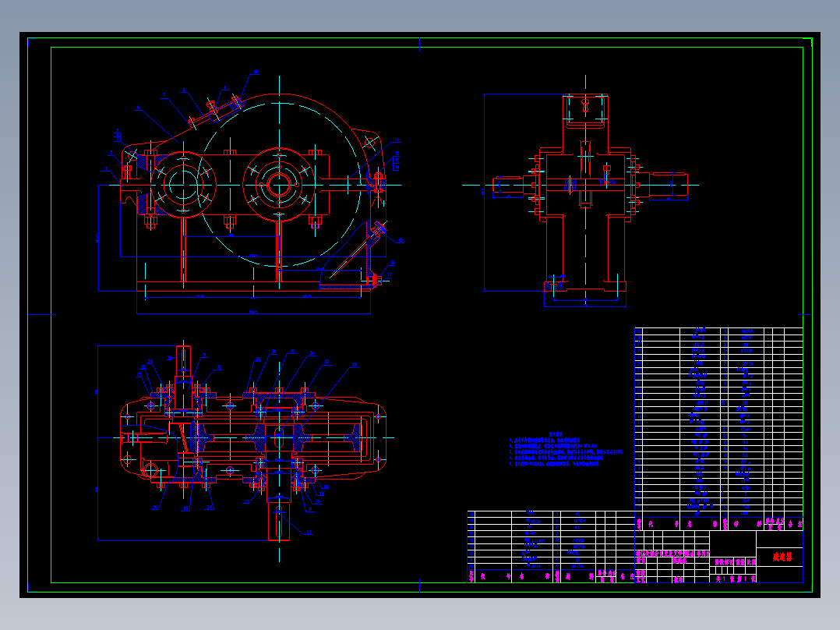Click the technical requirements note block
The width and height of the screenshot is (840, 630).
(565, 449)
